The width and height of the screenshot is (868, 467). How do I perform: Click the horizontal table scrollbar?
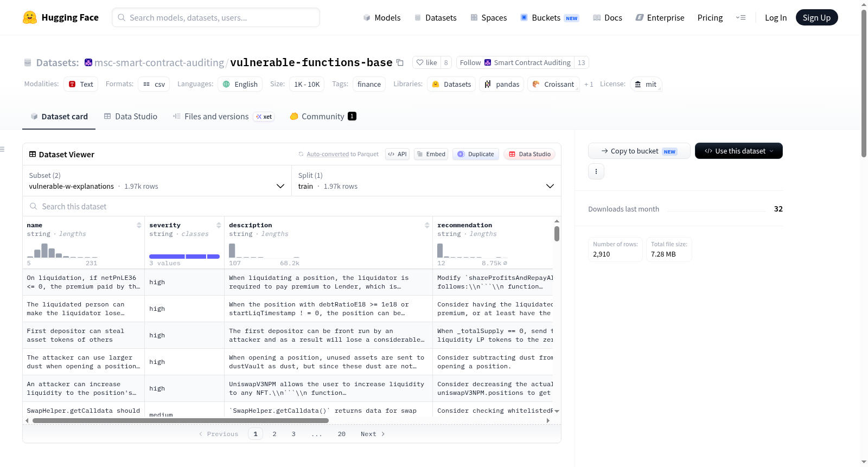coord(181,420)
